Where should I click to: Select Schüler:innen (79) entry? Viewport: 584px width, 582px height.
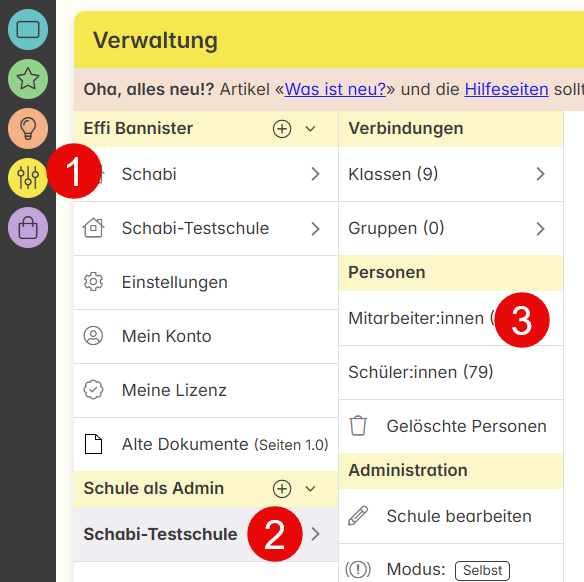point(451,372)
